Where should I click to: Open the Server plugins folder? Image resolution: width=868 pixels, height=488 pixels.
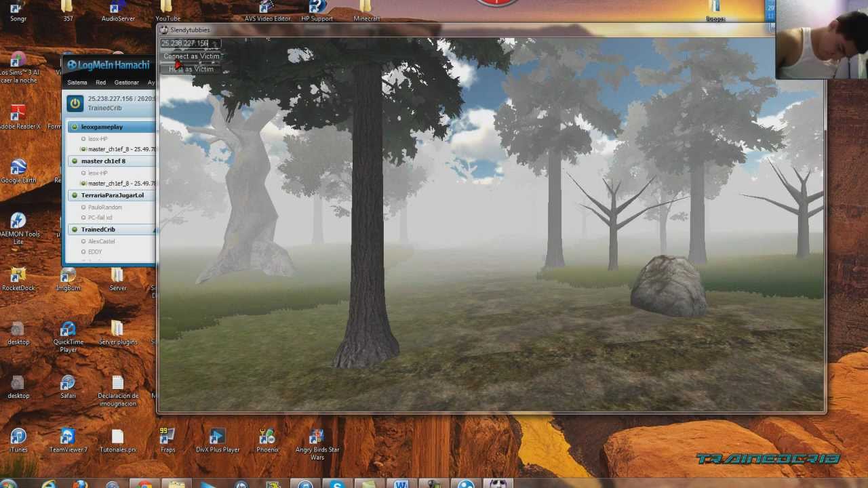118,333
